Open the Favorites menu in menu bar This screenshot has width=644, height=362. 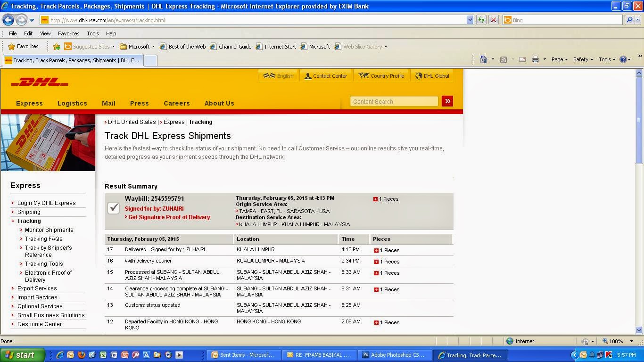[68, 33]
